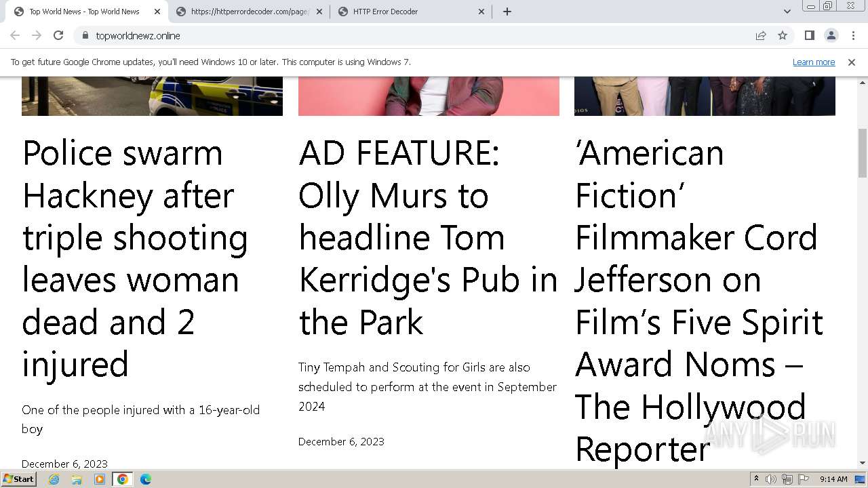The height and width of the screenshot is (488, 868).
Task: Click the scrollbar up arrow
Action: pyautogui.click(x=863, y=81)
